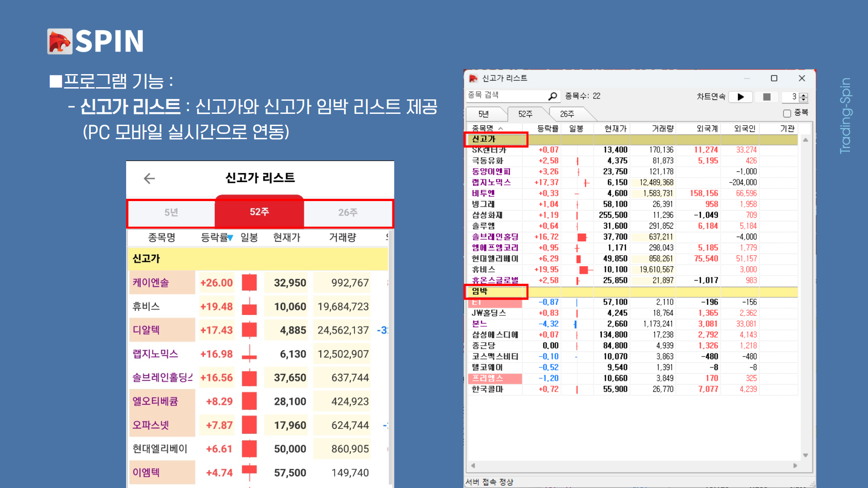The height and width of the screenshot is (488, 868).
Task: Sort by 종목명 column header arrow
Action: [500, 128]
